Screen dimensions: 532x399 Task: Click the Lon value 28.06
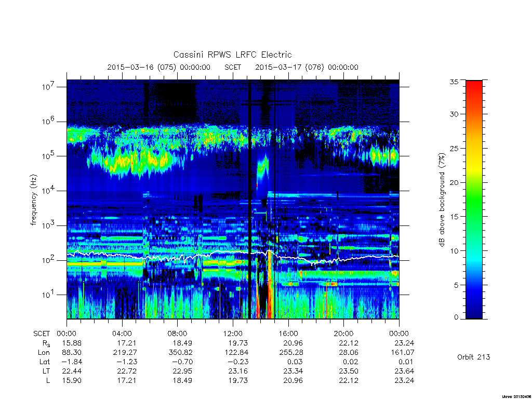pos(349,353)
